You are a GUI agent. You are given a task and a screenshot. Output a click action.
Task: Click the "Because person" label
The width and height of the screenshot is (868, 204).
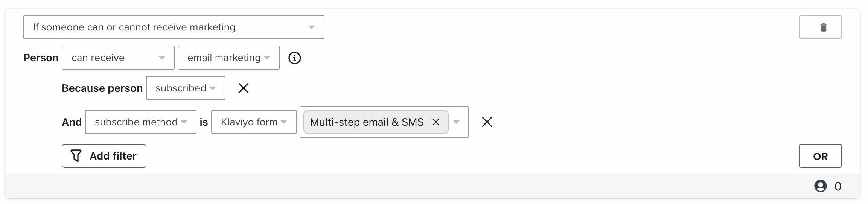(102, 88)
